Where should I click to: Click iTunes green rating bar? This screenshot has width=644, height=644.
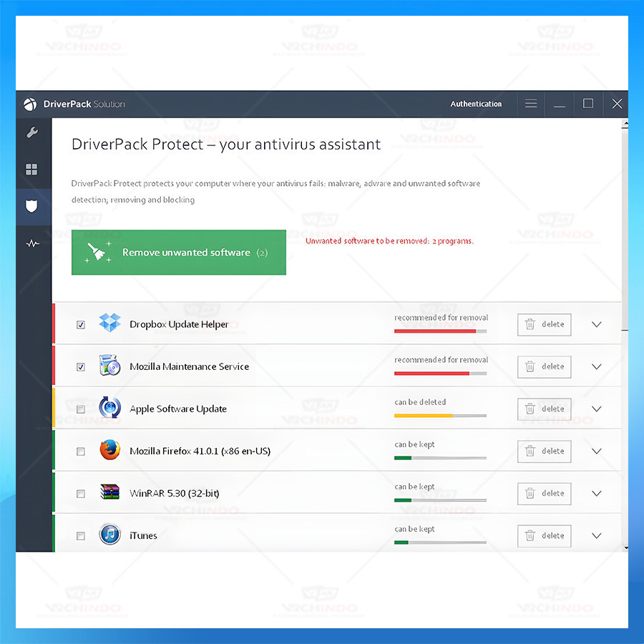(x=440, y=542)
